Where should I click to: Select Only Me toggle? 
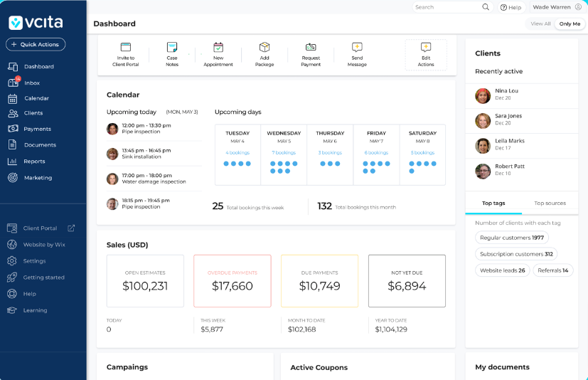570,23
